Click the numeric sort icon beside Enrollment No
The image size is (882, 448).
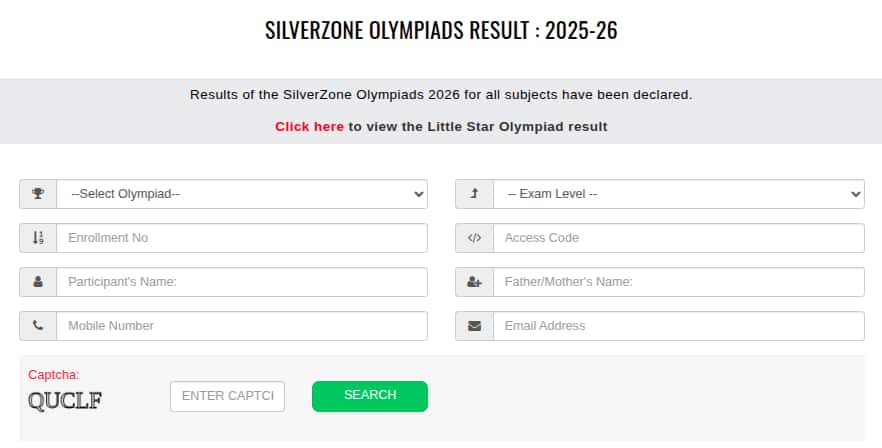(38, 238)
